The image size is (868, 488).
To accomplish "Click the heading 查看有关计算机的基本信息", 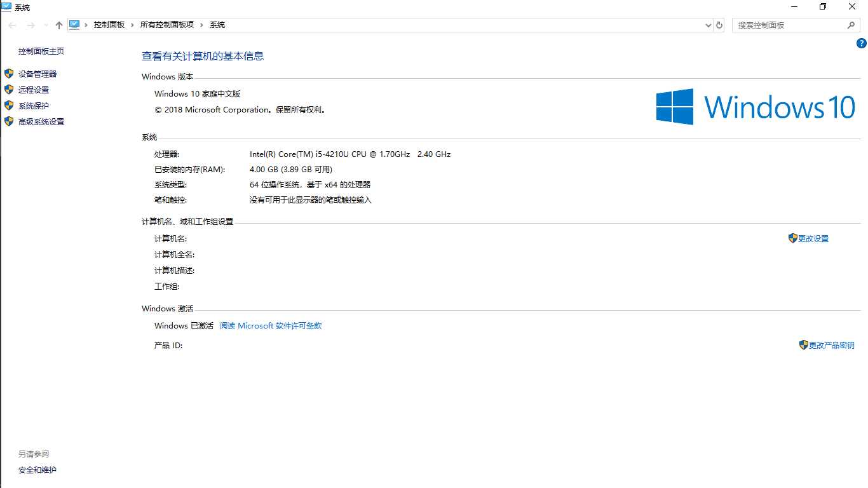I will click(x=203, y=56).
